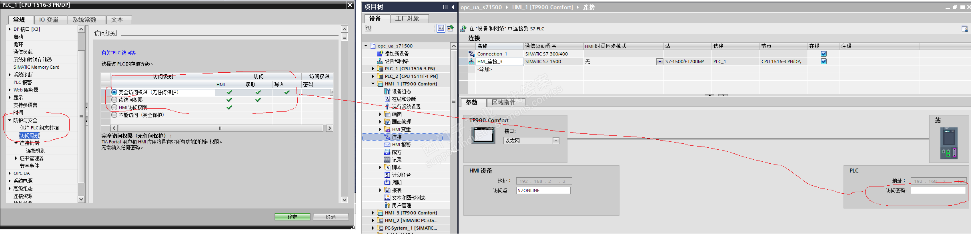Screen dimensions: 980x240
Task: Click Connection_1 row icon
Action: 471,54
